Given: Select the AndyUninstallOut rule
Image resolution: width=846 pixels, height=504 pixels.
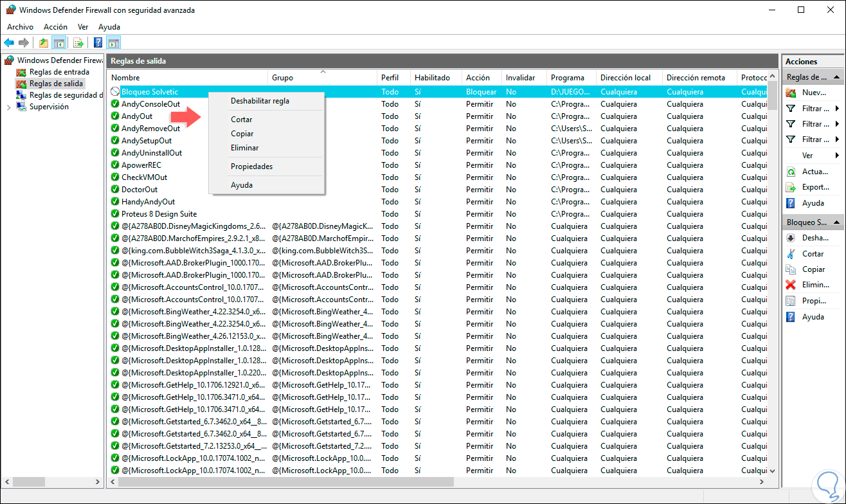Looking at the screenshot, I should click(152, 153).
